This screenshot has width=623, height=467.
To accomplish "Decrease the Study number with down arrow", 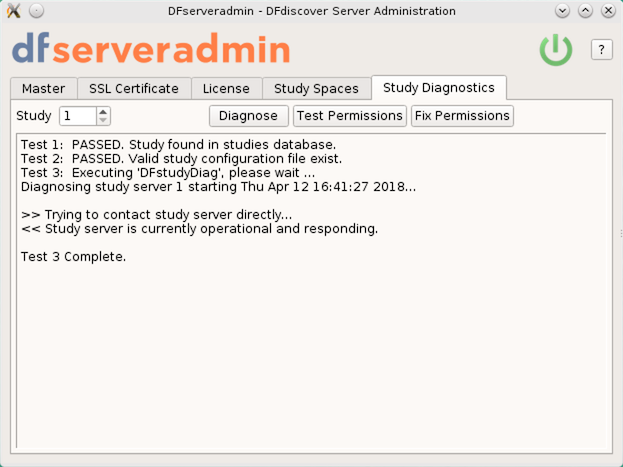I will click(x=103, y=120).
